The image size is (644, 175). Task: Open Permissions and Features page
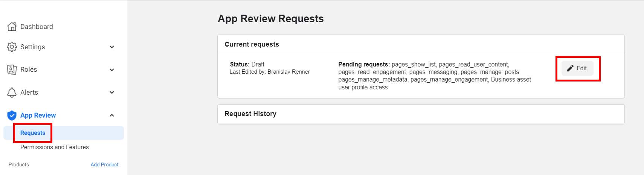pyautogui.click(x=55, y=147)
